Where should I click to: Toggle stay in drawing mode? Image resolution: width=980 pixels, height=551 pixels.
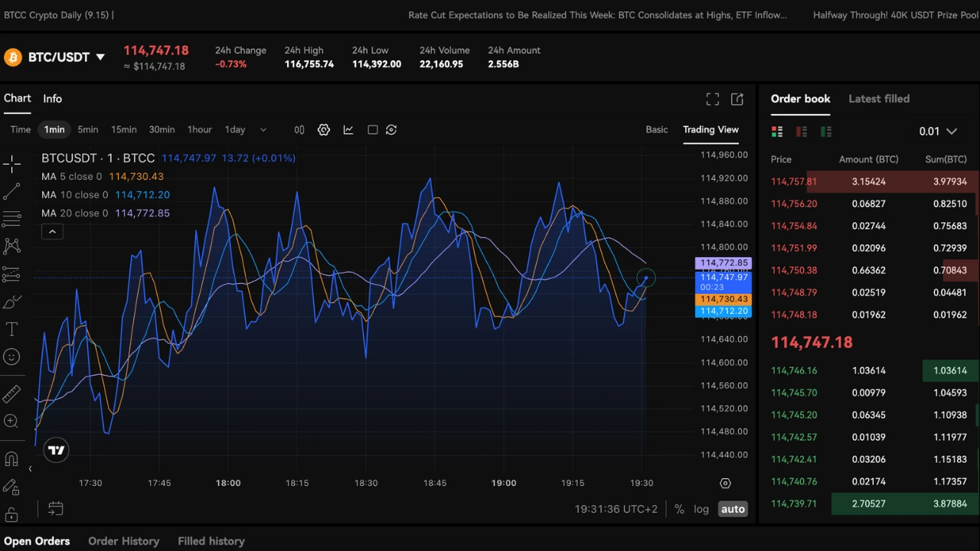click(x=11, y=487)
